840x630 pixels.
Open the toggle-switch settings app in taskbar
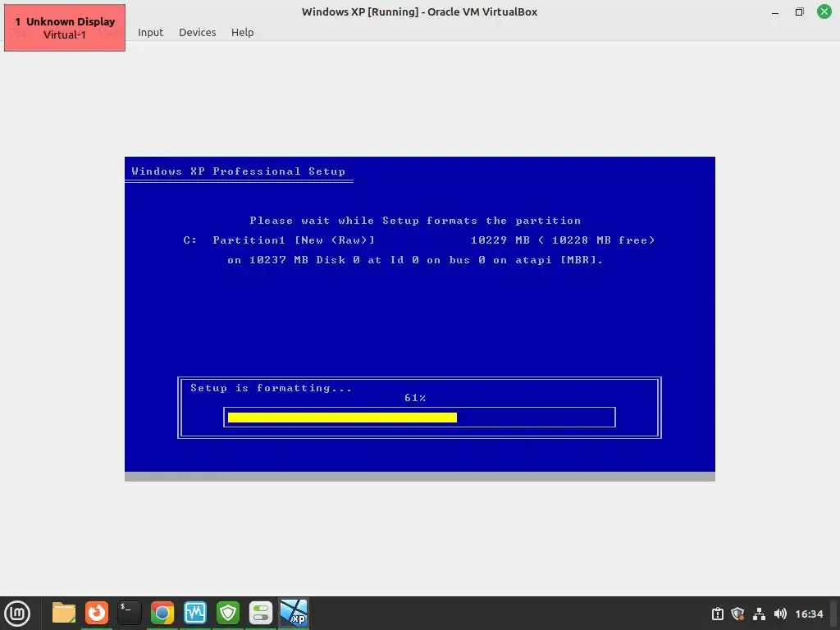pyautogui.click(x=261, y=613)
